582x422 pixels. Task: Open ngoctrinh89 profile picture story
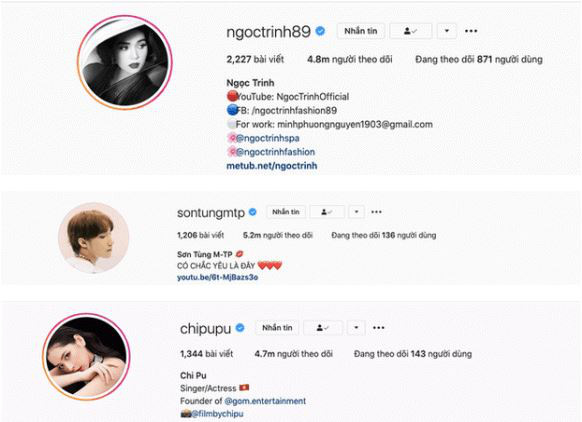125,62
